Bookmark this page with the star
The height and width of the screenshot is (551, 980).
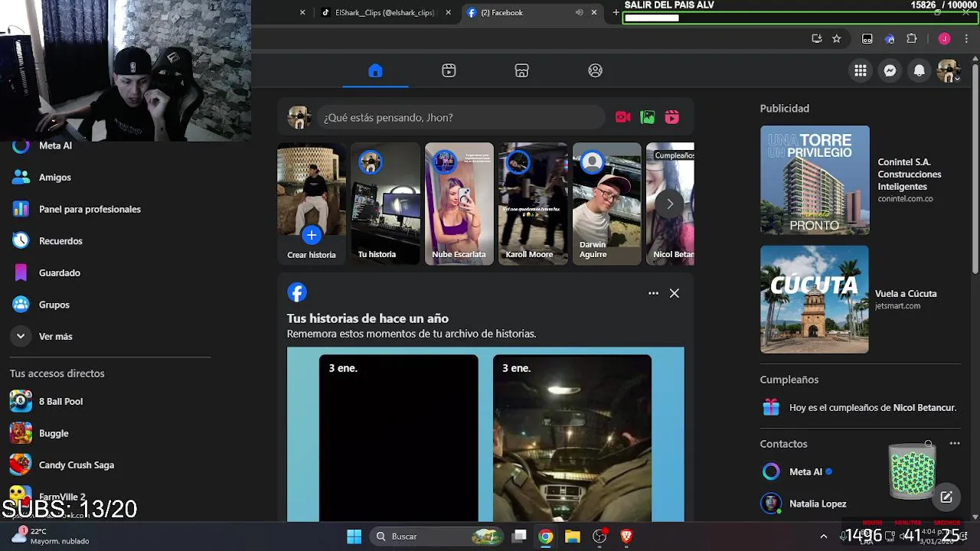point(837,38)
